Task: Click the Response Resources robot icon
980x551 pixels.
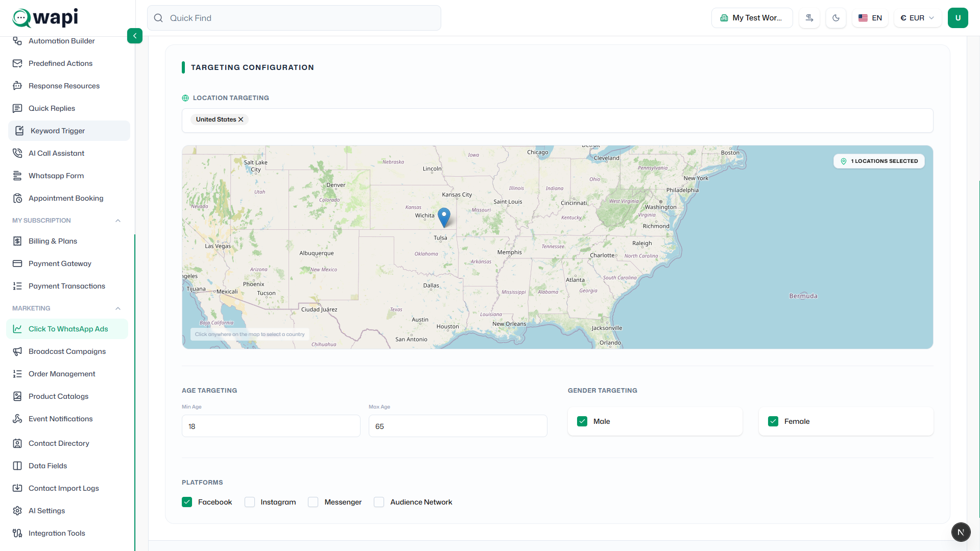Action: pos(17,86)
